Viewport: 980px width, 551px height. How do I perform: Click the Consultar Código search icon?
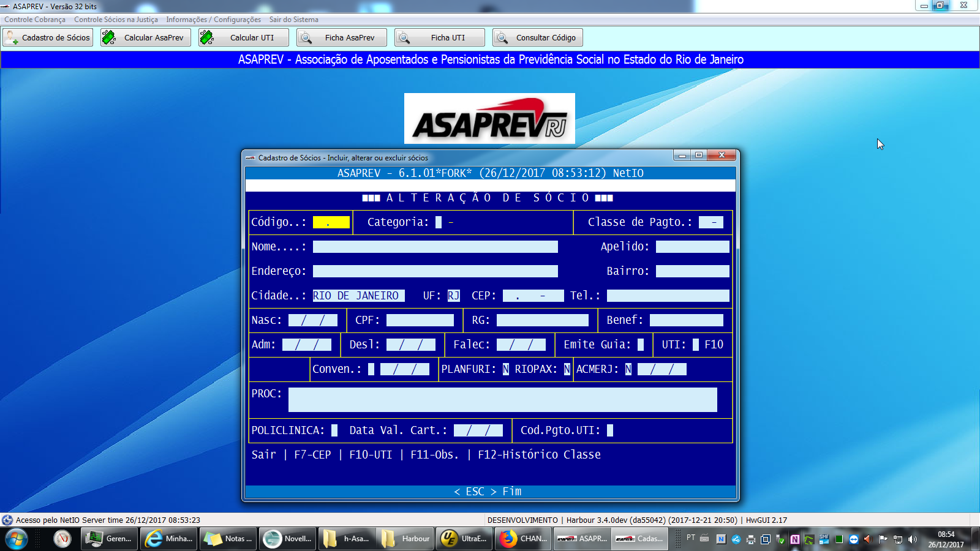pos(502,37)
